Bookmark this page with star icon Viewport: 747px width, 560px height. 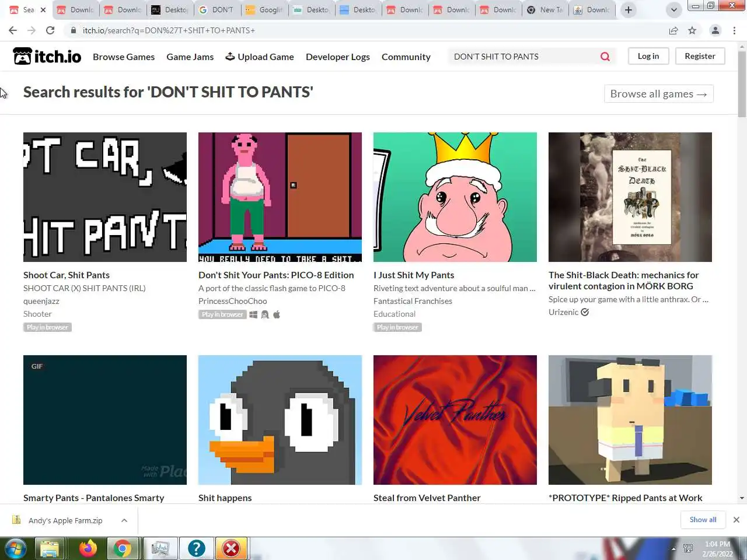692,30
